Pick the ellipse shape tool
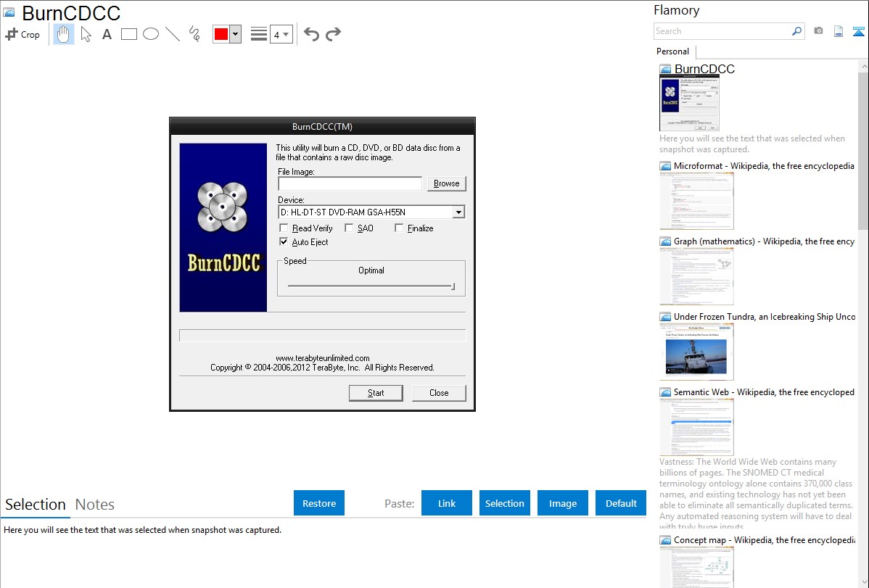The width and height of the screenshot is (869, 588). pos(151,34)
